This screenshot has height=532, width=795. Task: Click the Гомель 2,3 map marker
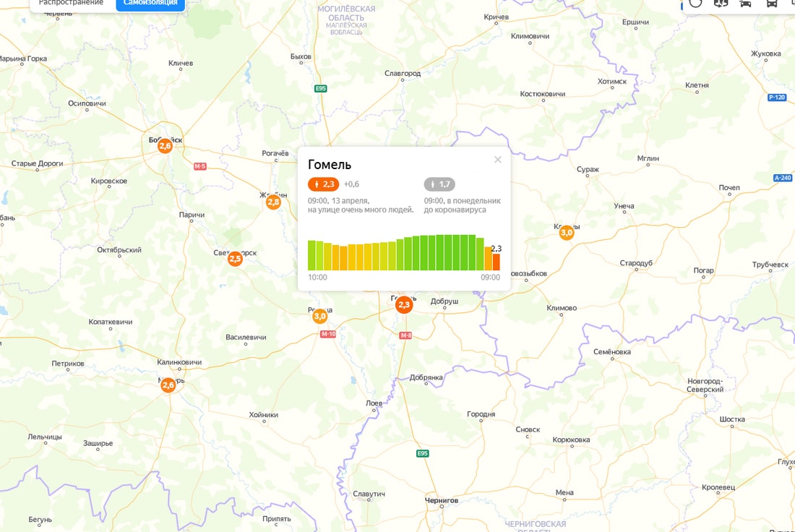click(404, 305)
